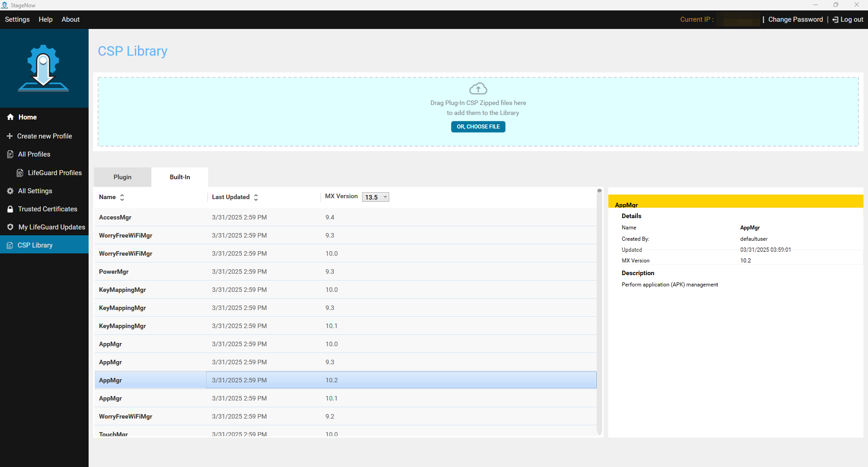Open the Settings menu

point(17,19)
